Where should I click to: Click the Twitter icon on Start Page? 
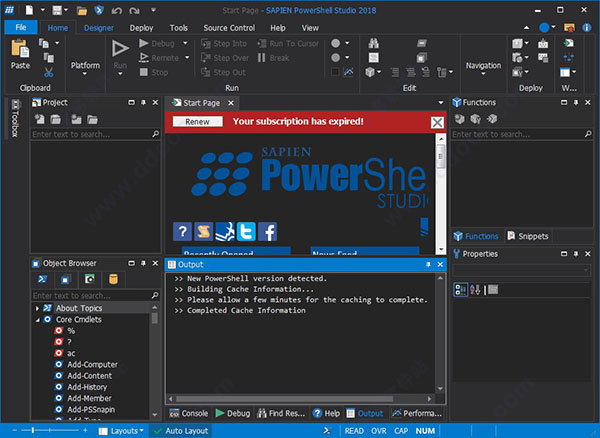pyautogui.click(x=246, y=231)
